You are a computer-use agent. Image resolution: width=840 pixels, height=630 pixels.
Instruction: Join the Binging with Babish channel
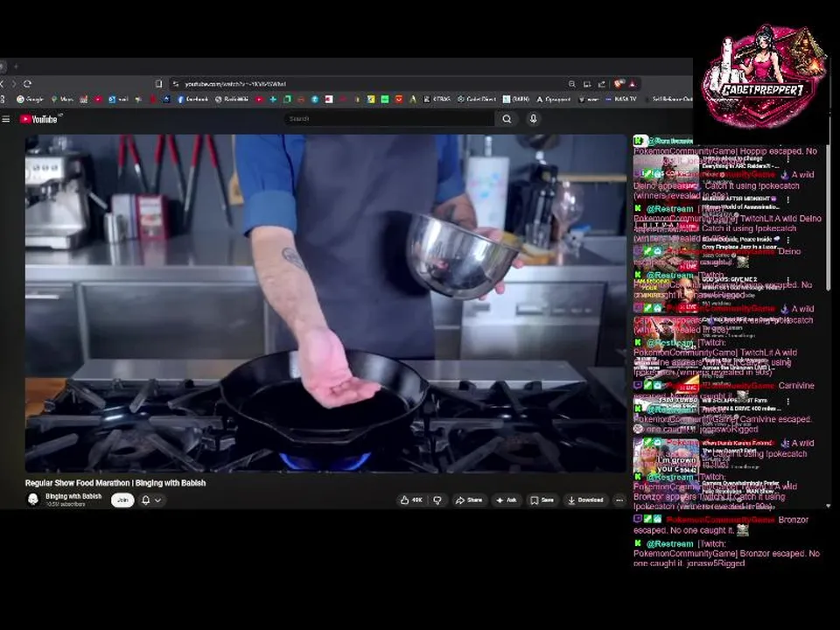(x=122, y=500)
